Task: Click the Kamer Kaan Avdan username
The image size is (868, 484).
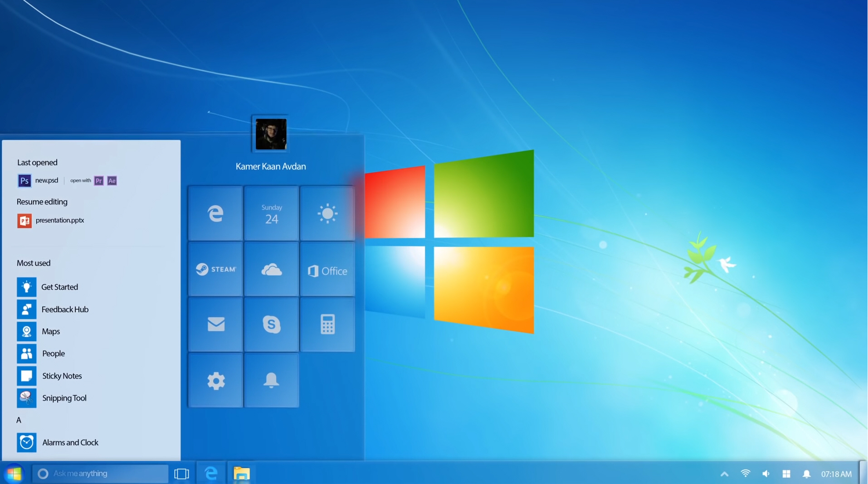Action: (271, 166)
